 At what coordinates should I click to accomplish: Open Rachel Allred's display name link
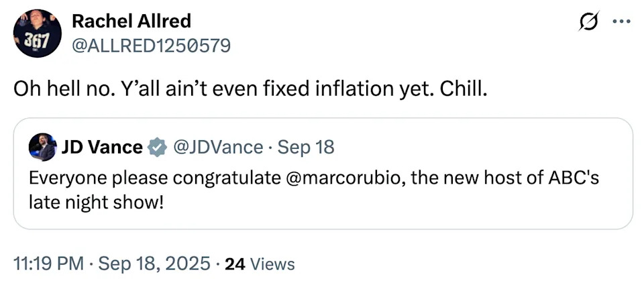click(x=131, y=21)
